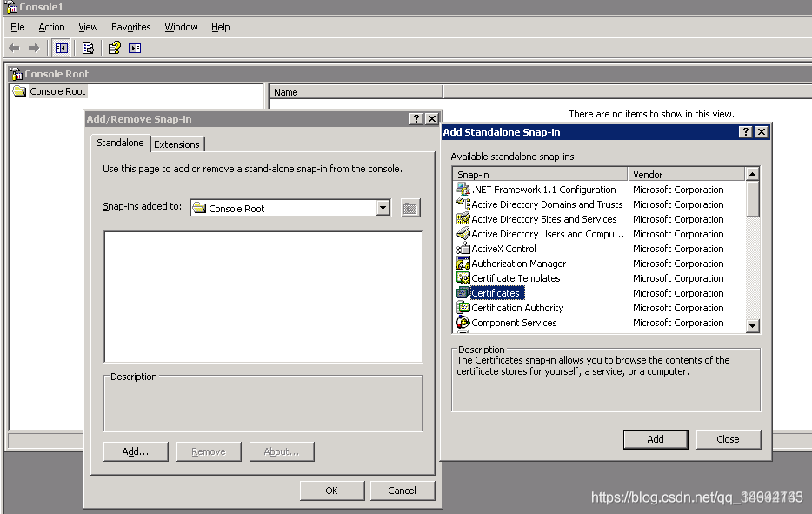This screenshot has height=514, width=812.
Task: Click the ActiveX Control icon
Action: click(x=463, y=248)
